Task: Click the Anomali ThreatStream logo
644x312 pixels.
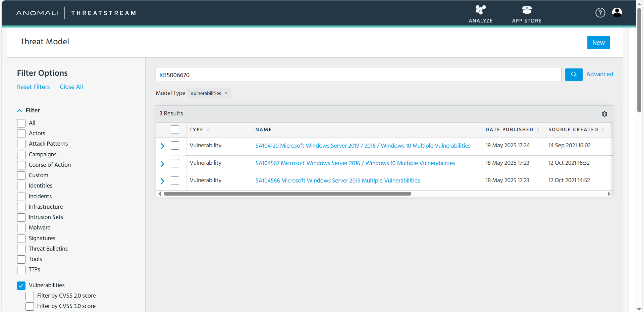Action: point(76,13)
